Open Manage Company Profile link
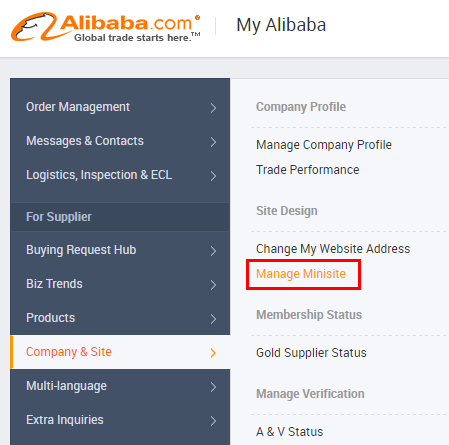 coord(324,145)
